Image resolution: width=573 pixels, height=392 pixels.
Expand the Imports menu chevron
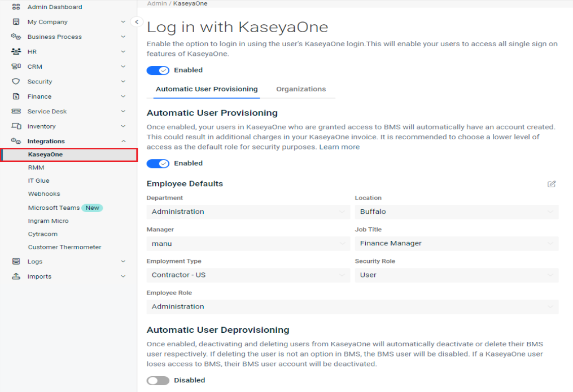[123, 276]
